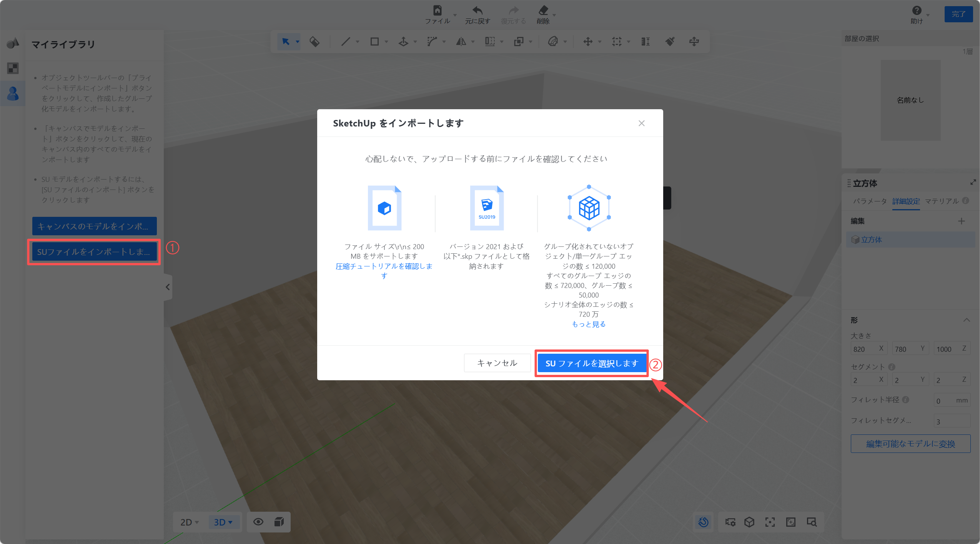Screen dimensions: 980x544
Task: Click 編集可能なモデルに変換 button
Action: [x=910, y=444]
